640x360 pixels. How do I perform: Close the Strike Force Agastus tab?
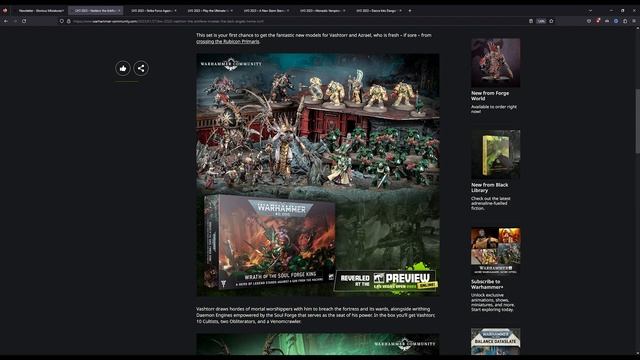click(176, 11)
